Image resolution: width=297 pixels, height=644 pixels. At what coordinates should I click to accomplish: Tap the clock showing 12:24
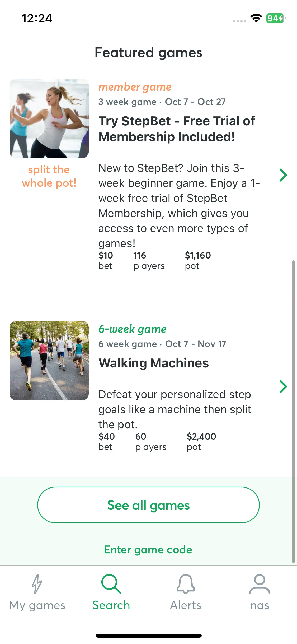point(37,18)
